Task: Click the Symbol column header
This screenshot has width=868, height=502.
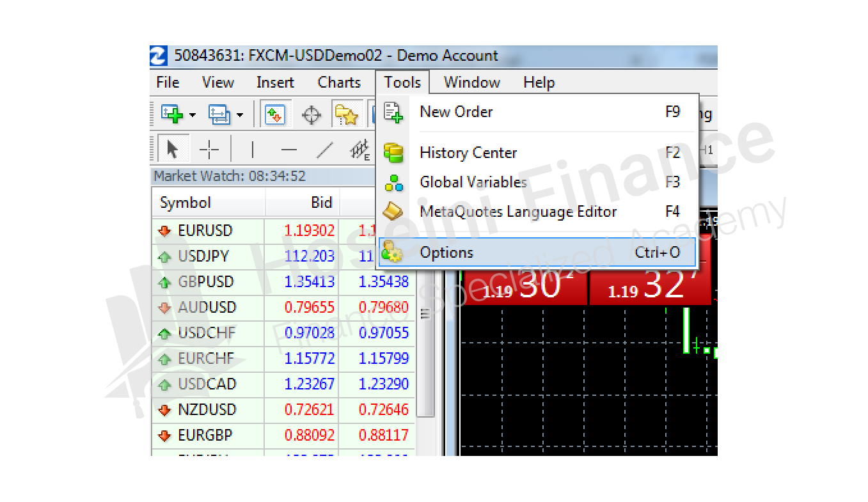Action: (209, 203)
